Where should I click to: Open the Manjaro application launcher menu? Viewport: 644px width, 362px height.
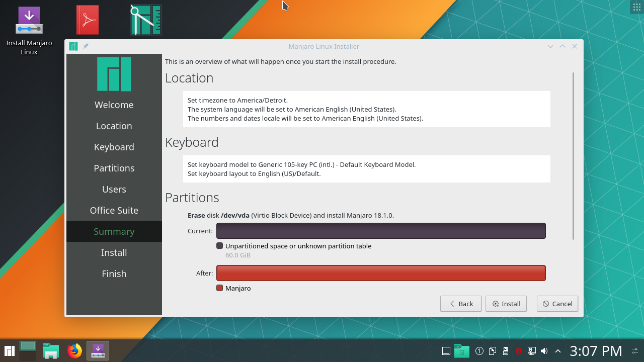(9, 351)
